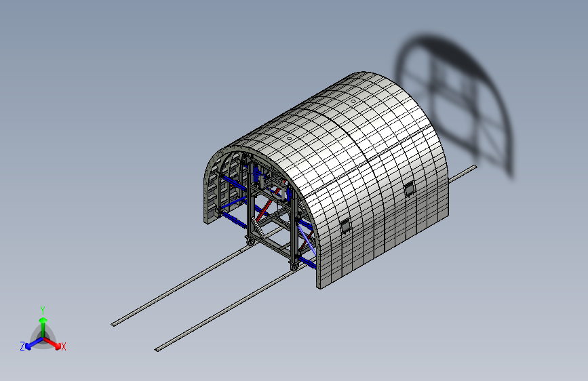
Task: Select the lower-left access hatch on formwork side
Action: coord(345,226)
